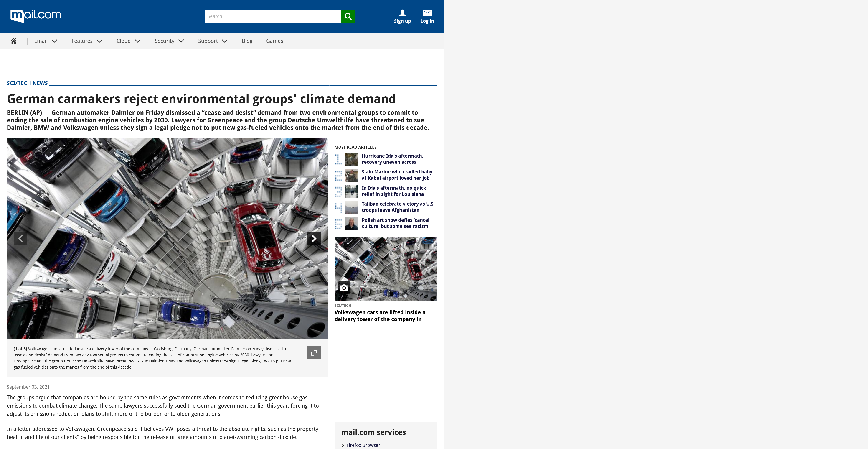Open the Blog menu item

point(247,41)
